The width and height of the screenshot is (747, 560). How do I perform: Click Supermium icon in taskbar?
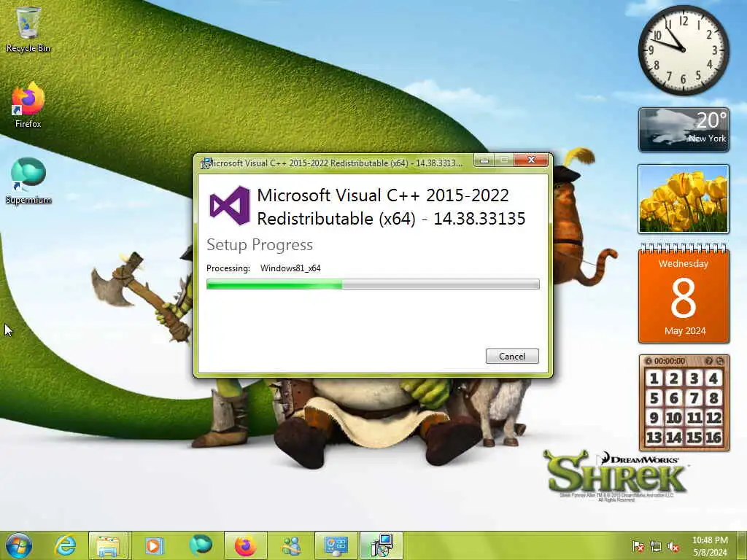[x=200, y=545]
